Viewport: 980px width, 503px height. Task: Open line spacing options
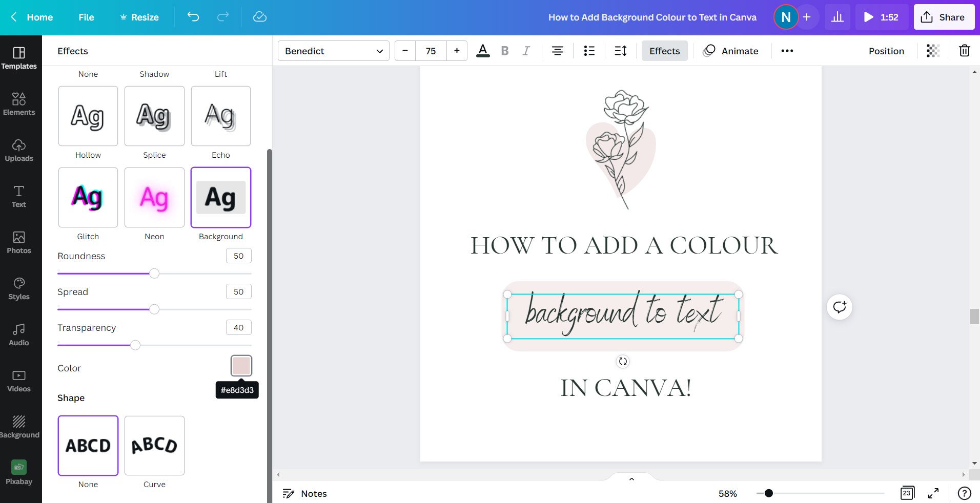click(621, 51)
